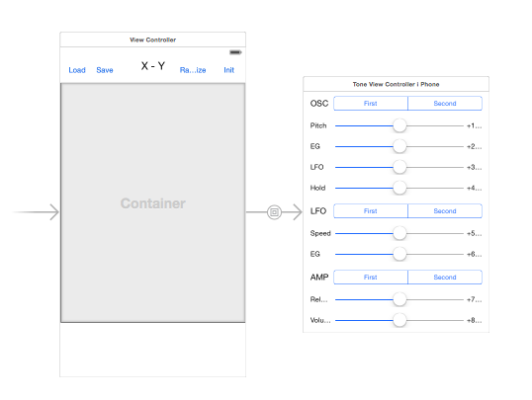
Task: Select First segment in AMP control
Action: click(x=371, y=277)
